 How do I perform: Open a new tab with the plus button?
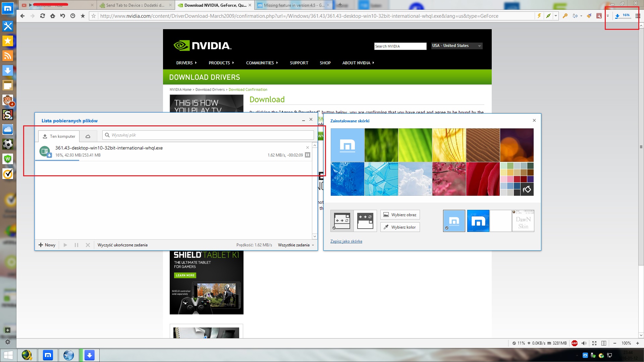[x=340, y=5]
